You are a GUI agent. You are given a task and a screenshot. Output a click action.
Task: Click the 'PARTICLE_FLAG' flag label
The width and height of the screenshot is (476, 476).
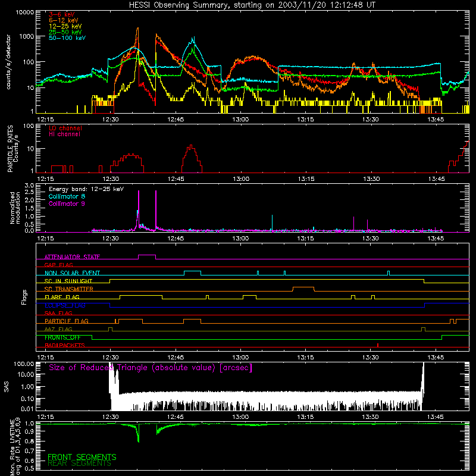(x=67, y=321)
